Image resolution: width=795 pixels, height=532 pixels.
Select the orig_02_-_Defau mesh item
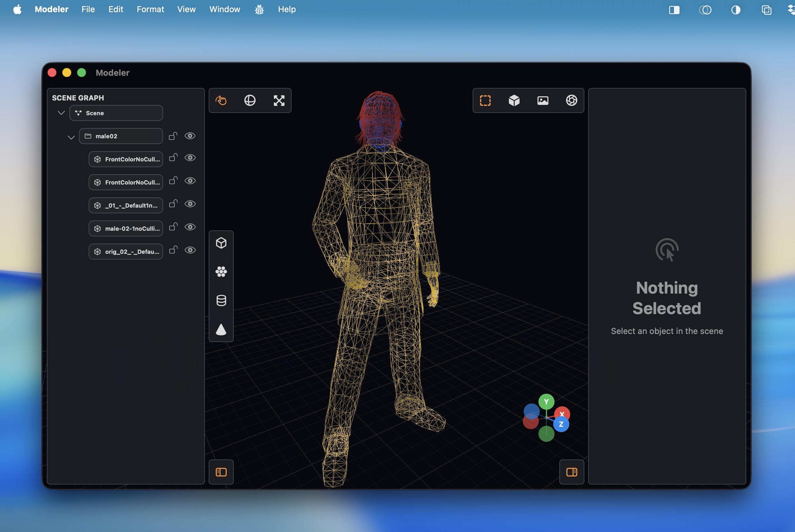[126, 252]
